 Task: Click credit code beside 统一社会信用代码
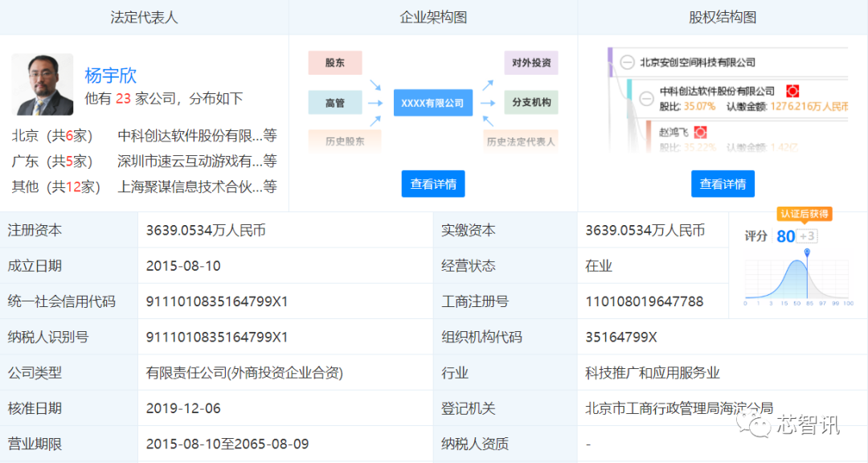(217, 301)
